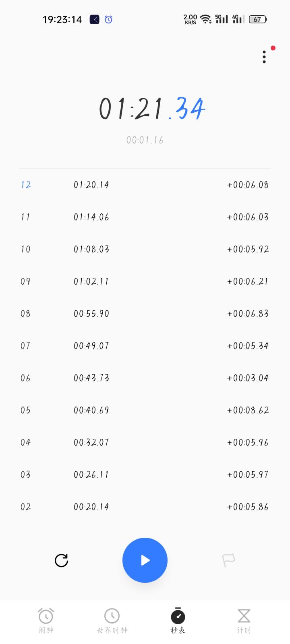Tap the alarm icon in status bar
Screen dimensions: 290x644
[x=108, y=19]
